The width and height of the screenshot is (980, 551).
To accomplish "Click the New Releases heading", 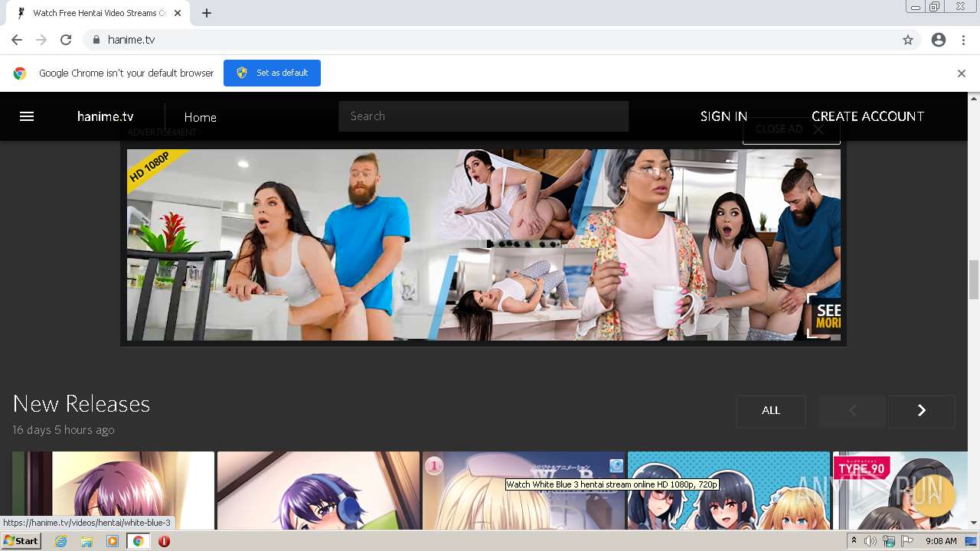I will pos(81,404).
